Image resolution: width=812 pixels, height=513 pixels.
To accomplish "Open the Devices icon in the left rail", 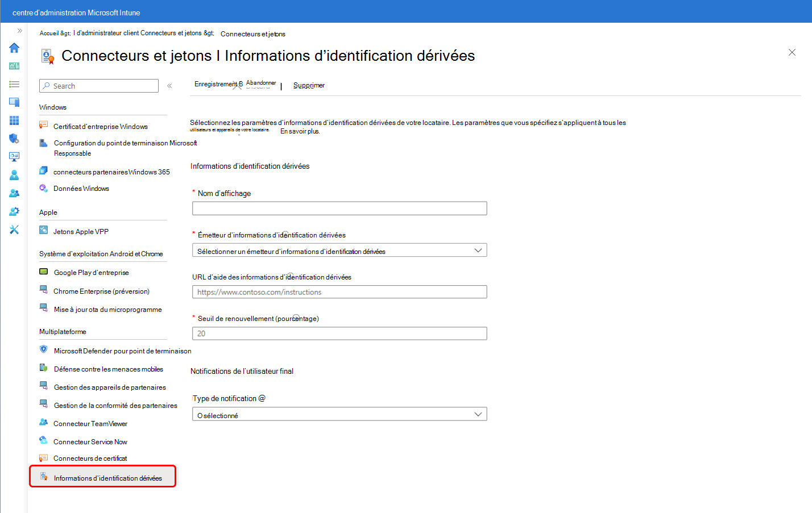I will pos(14,102).
